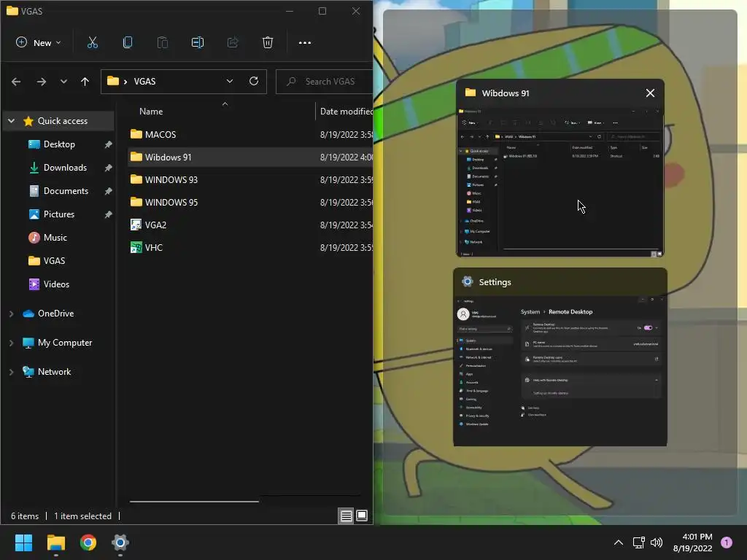Select OneDrive in navigation pane
747x560 pixels.
click(x=55, y=314)
